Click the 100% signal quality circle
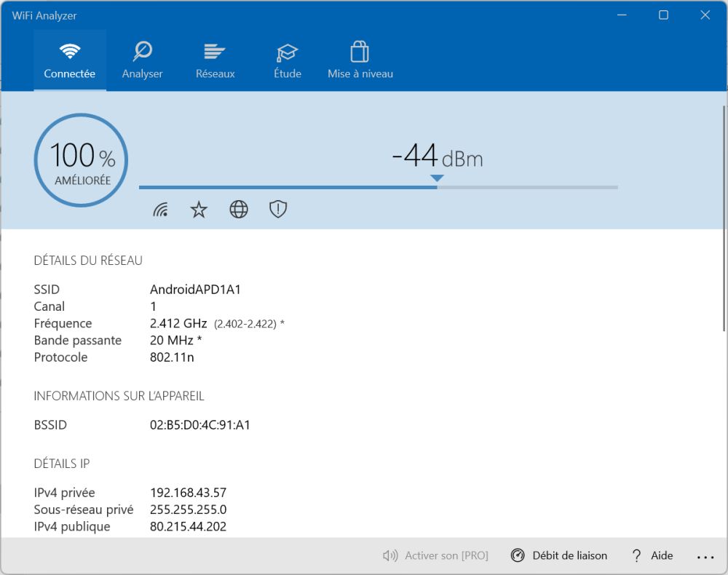This screenshot has width=728, height=575. point(81,160)
